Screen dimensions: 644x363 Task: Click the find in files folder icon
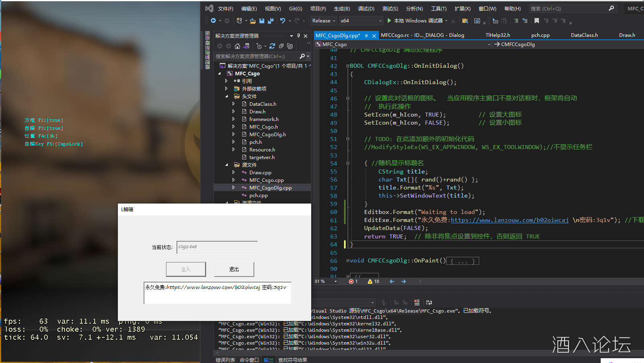coord(465,21)
